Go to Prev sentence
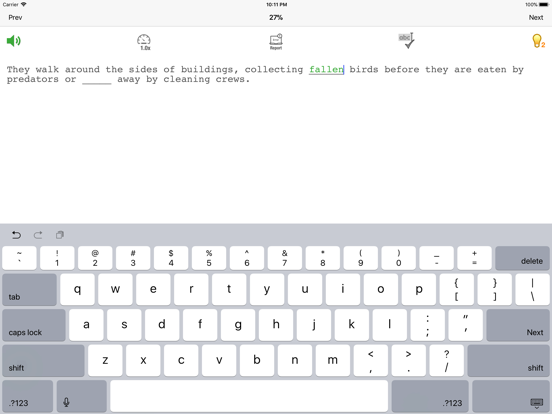Image resolution: width=552 pixels, height=414 pixels. (x=15, y=18)
